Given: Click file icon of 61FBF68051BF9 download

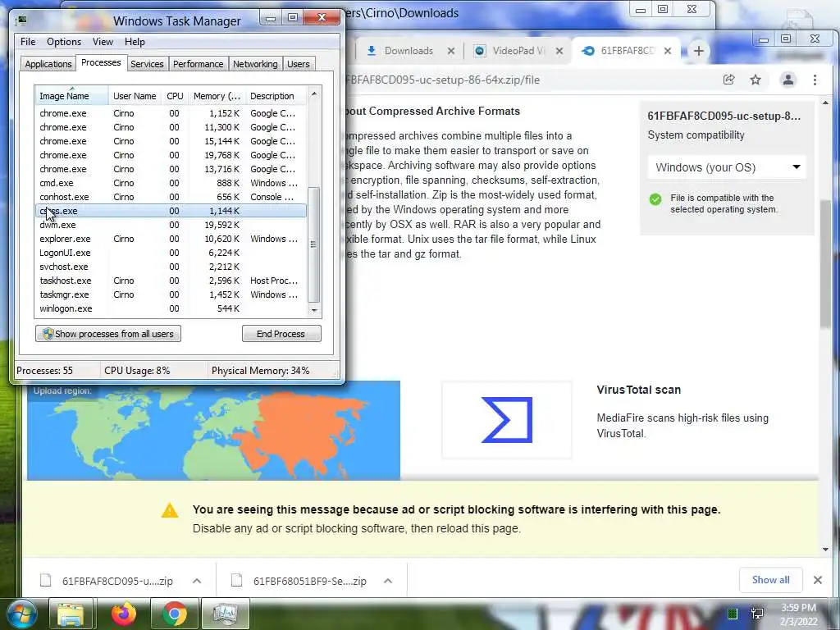Looking at the screenshot, I should (236, 580).
